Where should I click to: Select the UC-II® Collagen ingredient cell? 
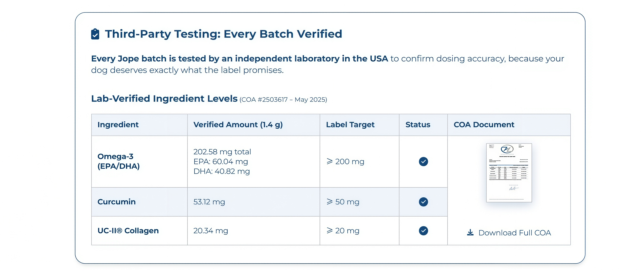139,231
